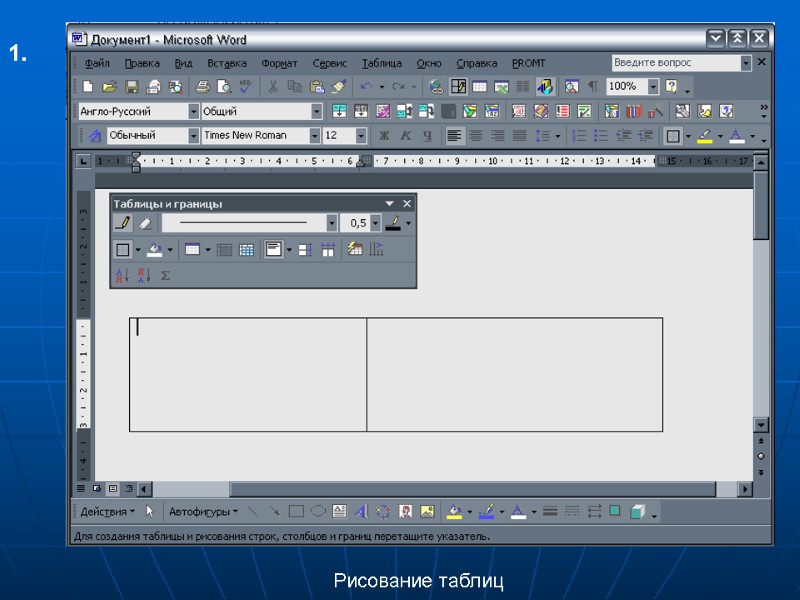Toggle the Draw Table pencil tool
Image resolution: width=800 pixels, height=600 pixels.
click(x=123, y=223)
